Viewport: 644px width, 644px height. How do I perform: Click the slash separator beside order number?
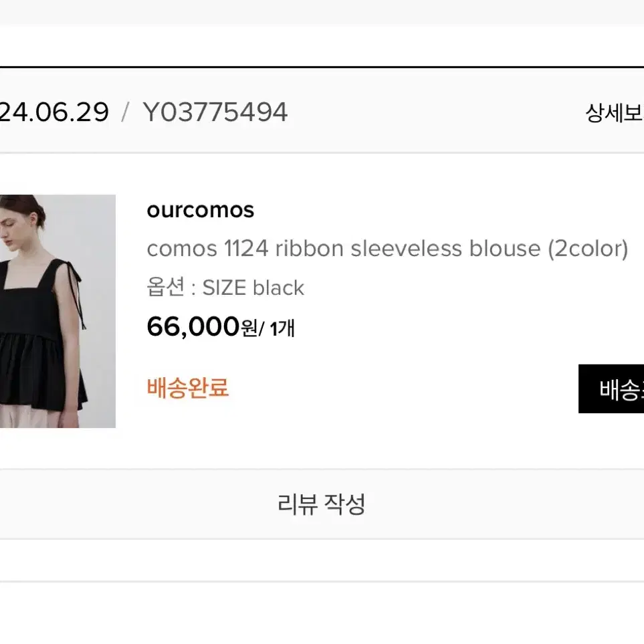tap(126, 112)
